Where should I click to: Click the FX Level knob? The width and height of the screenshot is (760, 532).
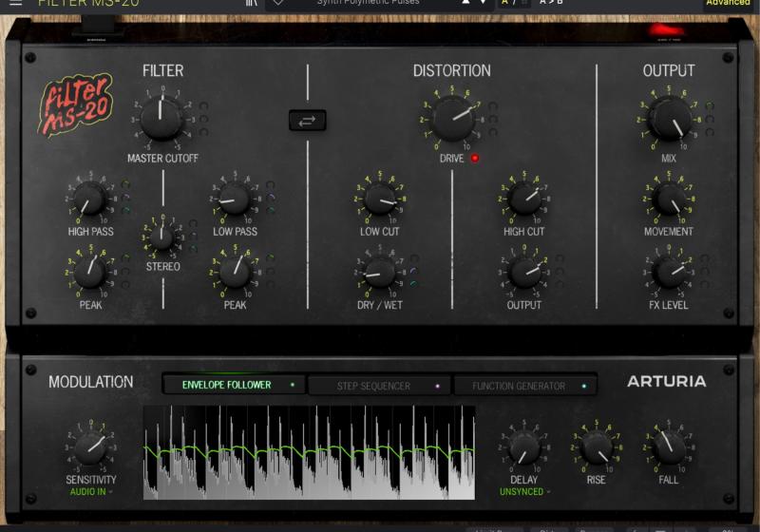[x=669, y=273]
